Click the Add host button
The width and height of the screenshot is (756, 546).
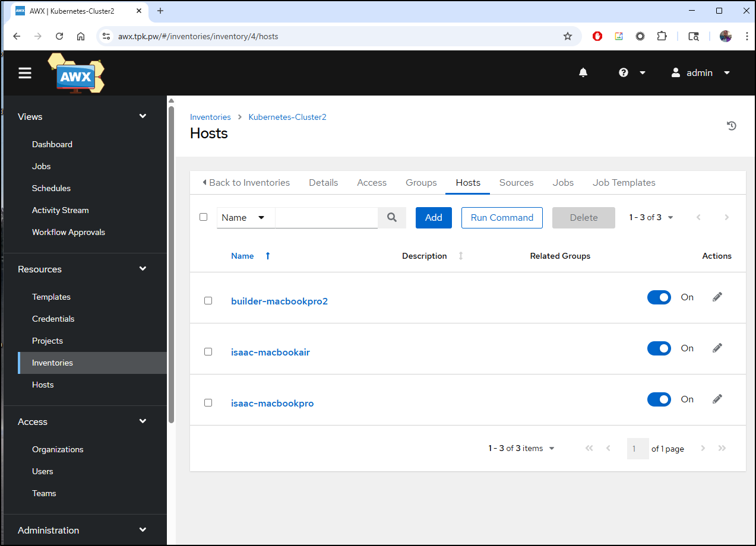[434, 218]
